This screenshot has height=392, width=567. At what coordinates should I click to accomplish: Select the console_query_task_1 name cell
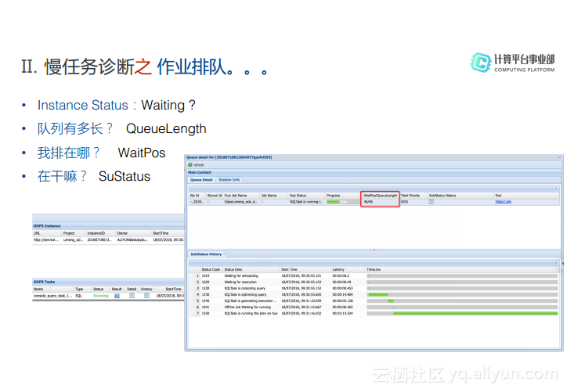52,296
